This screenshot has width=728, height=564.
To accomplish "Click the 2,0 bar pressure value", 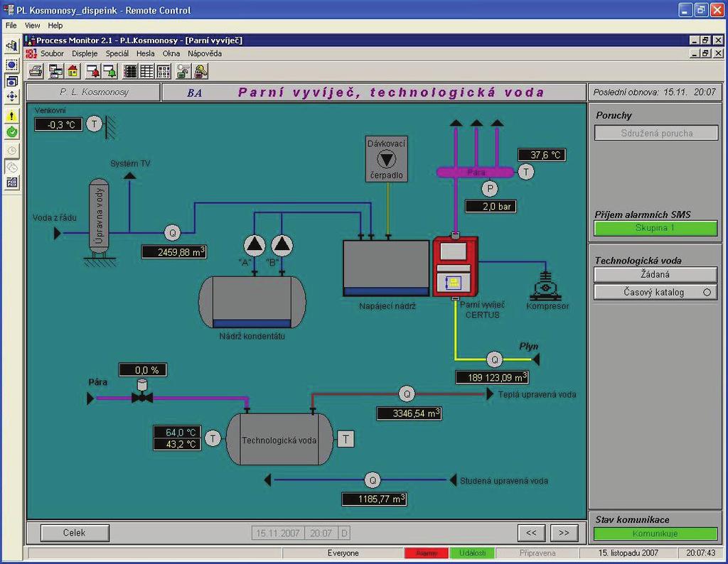I will click(x=491, y=207).
